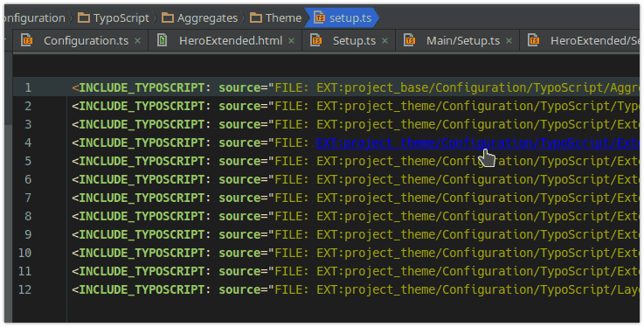Click the source attribute on line 3
This screenshot has width=644, height=327.
click(x=239, y=124)
